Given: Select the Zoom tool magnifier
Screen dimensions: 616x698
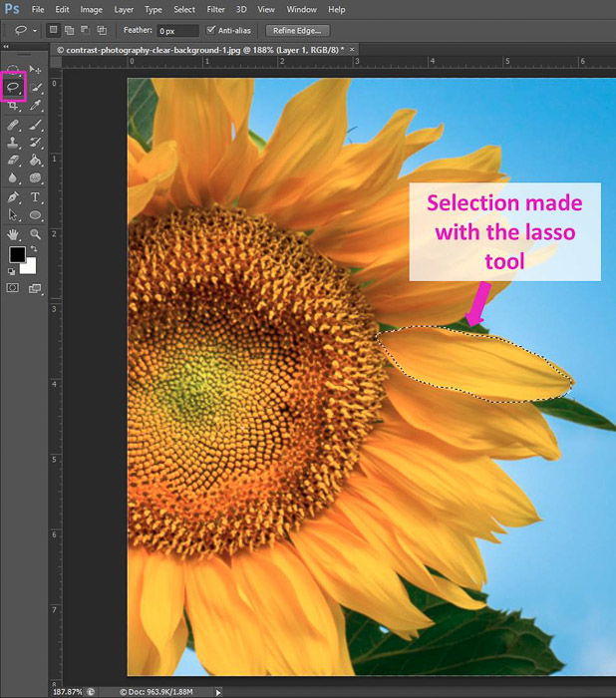Looking at the screenshot, I should click(36, 233).
